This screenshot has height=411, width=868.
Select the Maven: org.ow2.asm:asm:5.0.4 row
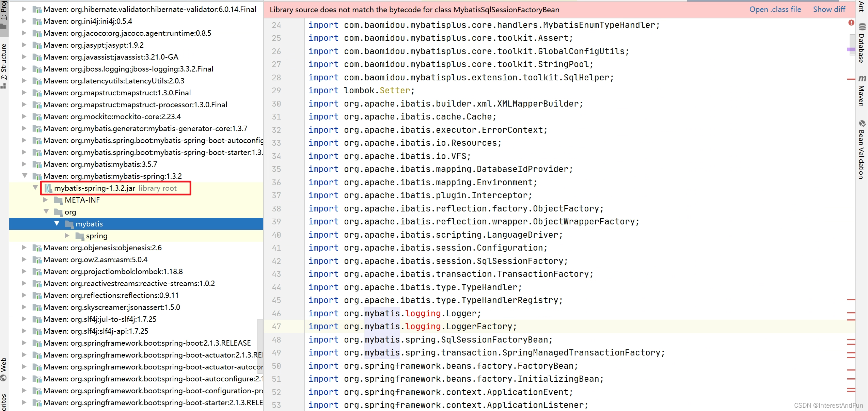pos(136,260)
